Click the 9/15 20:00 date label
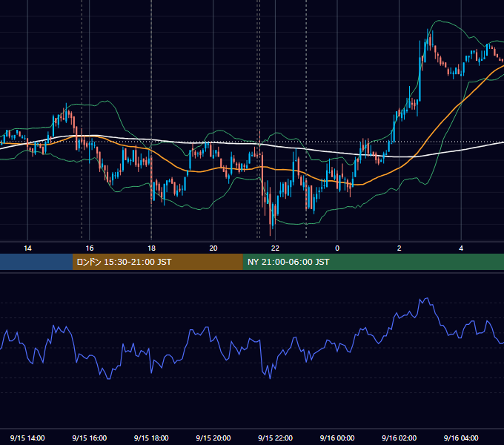Screen dimensions: 504x445 (x=213, y=438)
